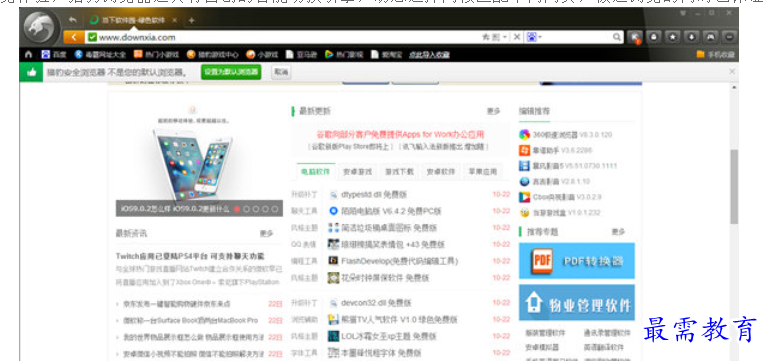Select the red active carousel dot
The image size is (765, 361).
(237, 209)
